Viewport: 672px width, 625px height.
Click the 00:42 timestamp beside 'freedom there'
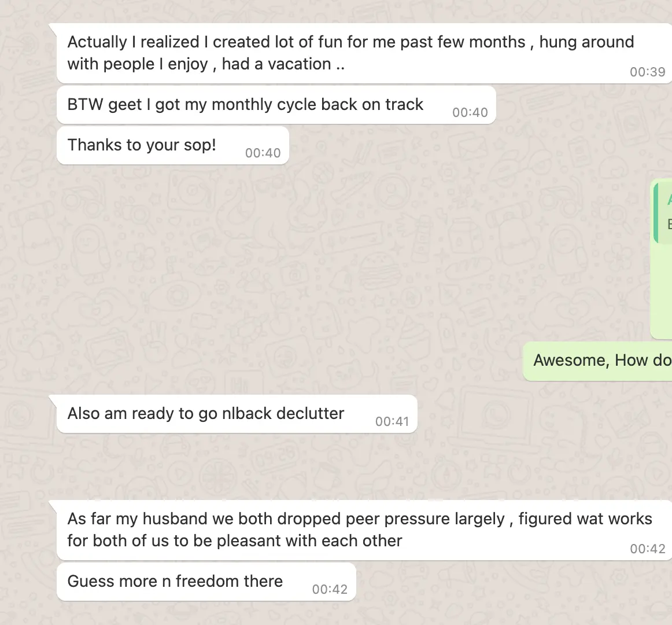330,589
